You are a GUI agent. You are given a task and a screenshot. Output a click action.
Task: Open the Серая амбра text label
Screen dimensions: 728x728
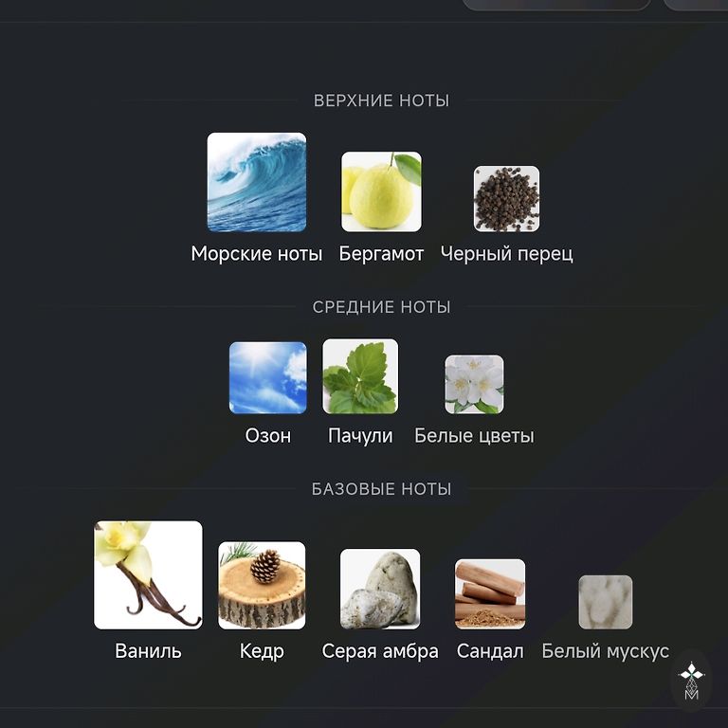tap(380, 651)
